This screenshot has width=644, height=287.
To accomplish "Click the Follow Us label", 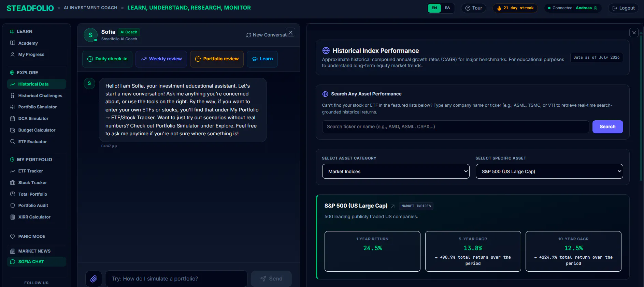I will [x=37, y=283].
